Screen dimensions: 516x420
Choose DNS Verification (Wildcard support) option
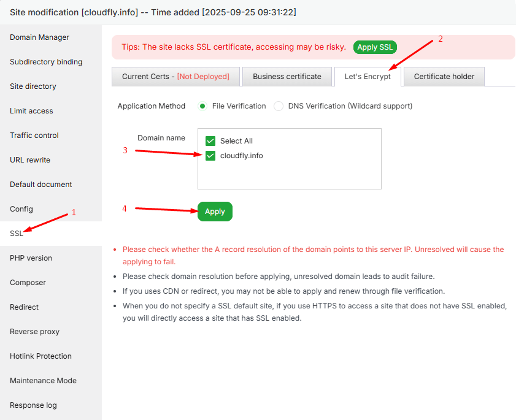tap(279, 106)
